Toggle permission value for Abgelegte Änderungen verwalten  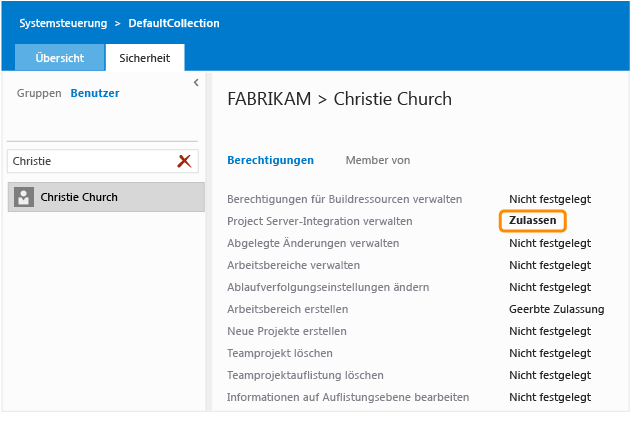[549, 243]
